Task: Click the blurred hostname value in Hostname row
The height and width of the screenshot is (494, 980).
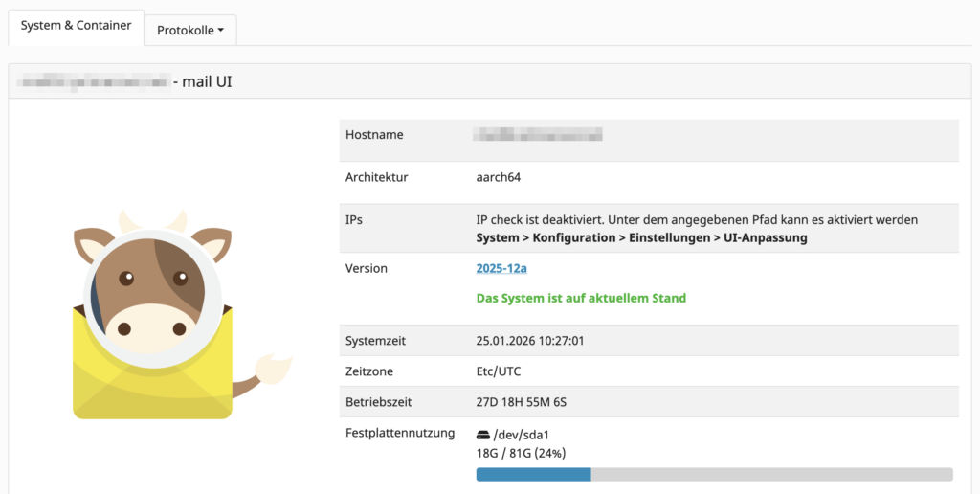Action: tap(540, 135)
